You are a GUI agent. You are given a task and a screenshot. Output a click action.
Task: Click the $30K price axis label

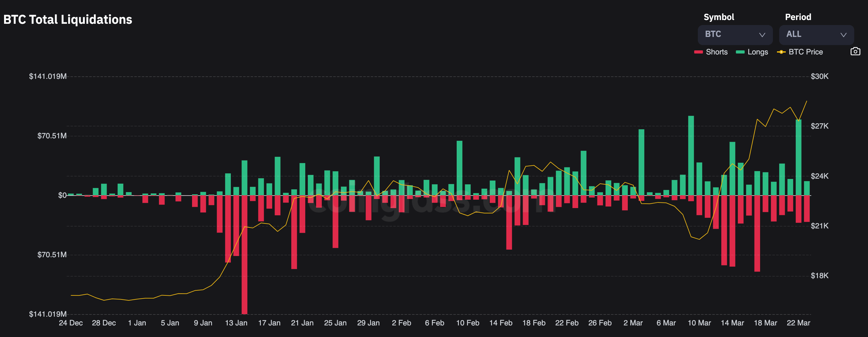819,76
